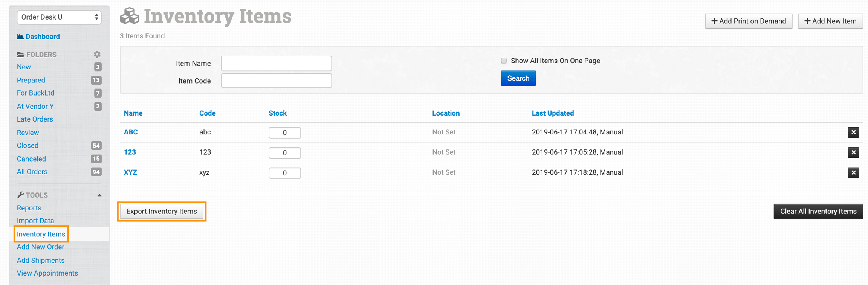The width and height of the screenshot is (868, 285).
Task: Delete the ABC inventory item row
Action: tap(853, 132)
